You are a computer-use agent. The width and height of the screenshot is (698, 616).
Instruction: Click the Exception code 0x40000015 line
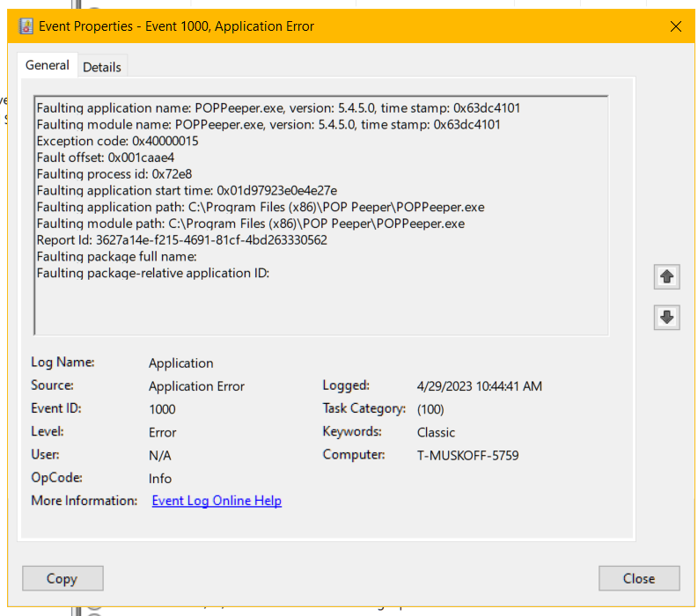tap(118, 141)
